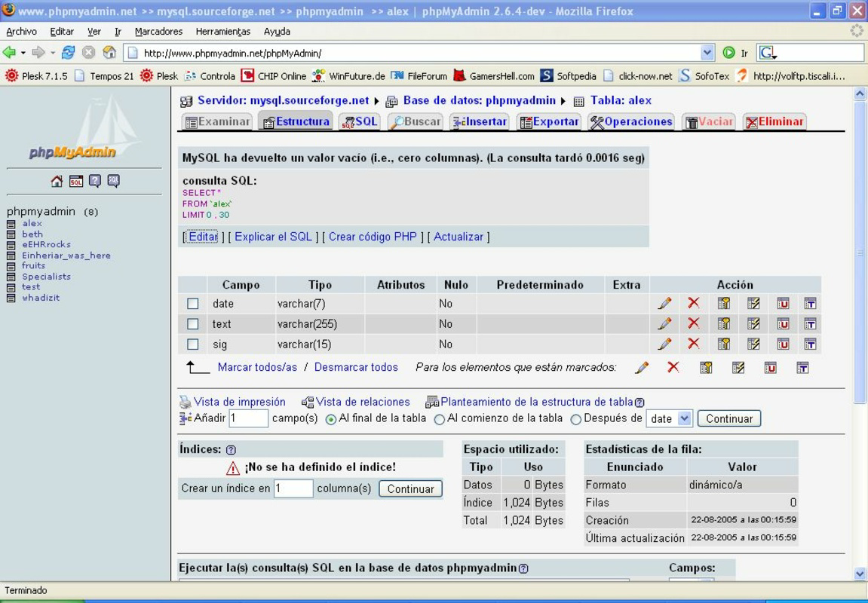This screenshot has height=603, width=868.
Task: Switch to the Examinar tab
Action: coord(217,121)
